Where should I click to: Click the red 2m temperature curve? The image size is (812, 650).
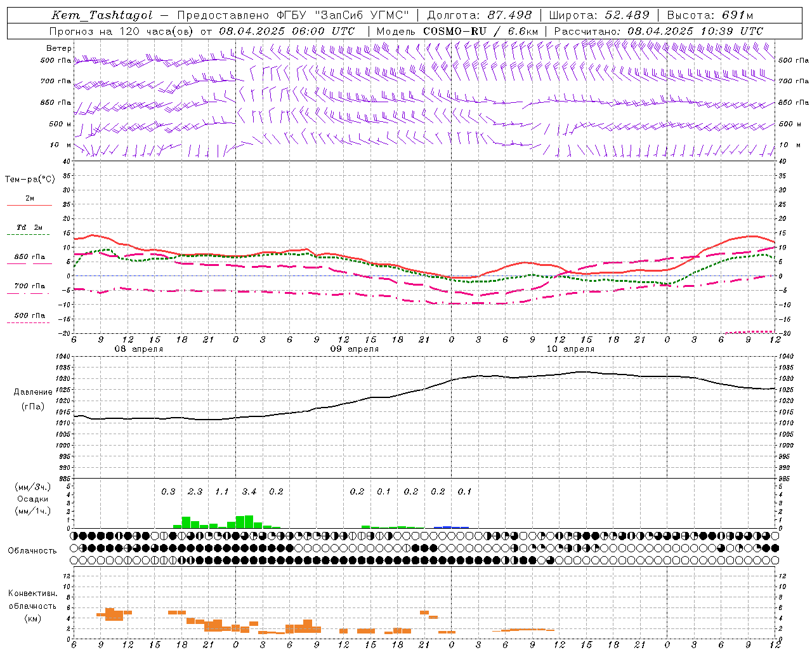pos(425,256)
